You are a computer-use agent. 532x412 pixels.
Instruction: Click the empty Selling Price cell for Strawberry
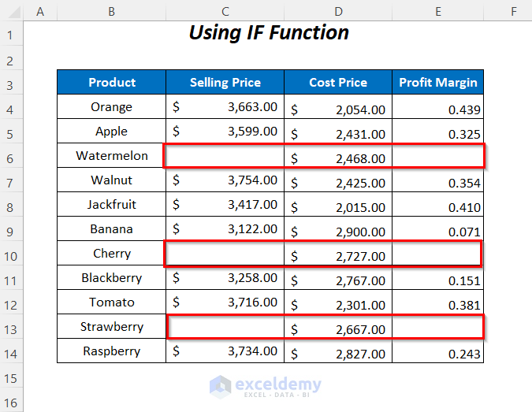[x=225, y=327]
